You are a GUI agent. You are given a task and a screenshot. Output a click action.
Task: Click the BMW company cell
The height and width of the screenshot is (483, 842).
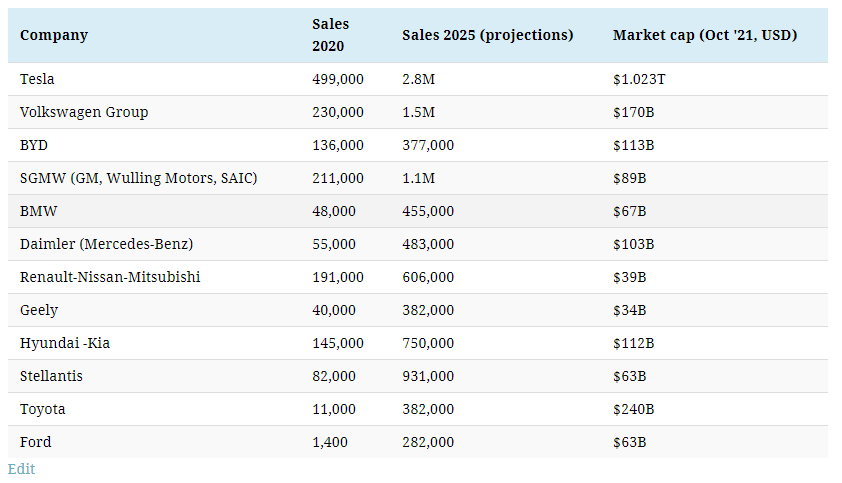pyautogui.click(x=37, y=211)
